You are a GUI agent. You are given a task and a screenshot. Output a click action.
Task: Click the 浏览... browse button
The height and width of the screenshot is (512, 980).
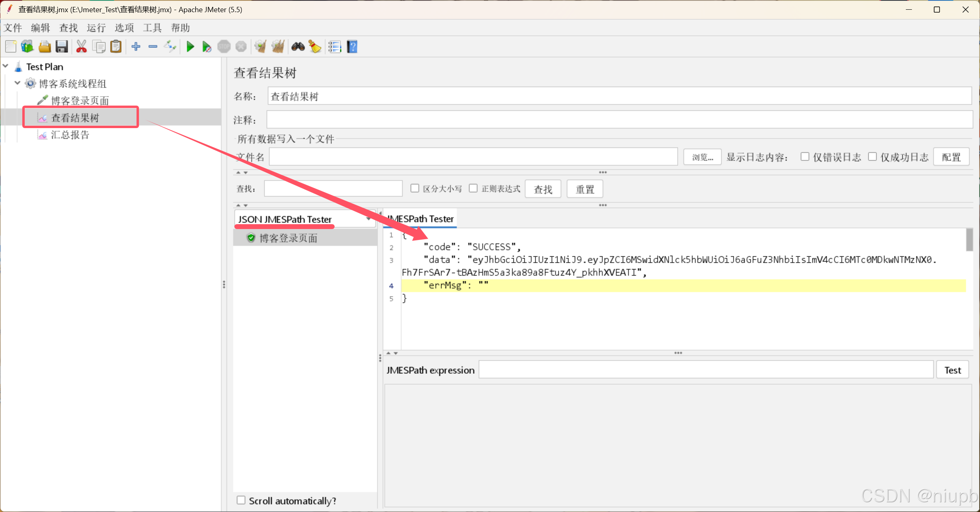coord(702,157)
